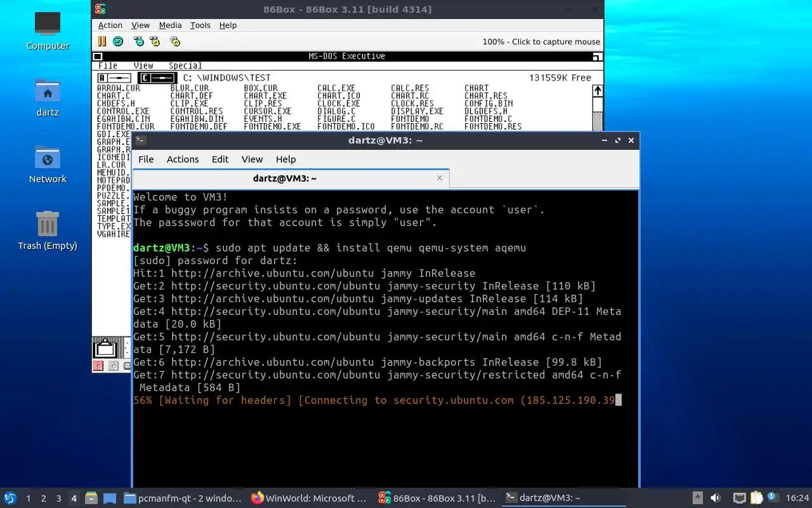Switch to workspace 2

click(x=43, y=498)
